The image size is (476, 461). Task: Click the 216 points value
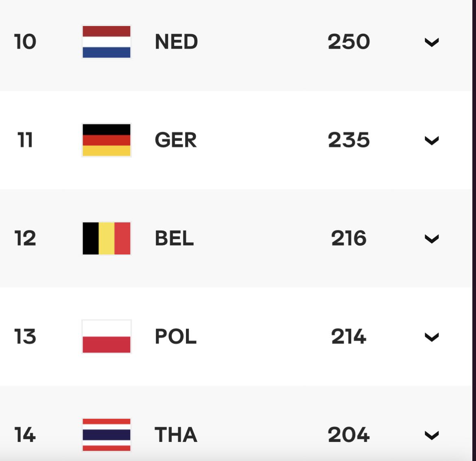pos(349,238)
